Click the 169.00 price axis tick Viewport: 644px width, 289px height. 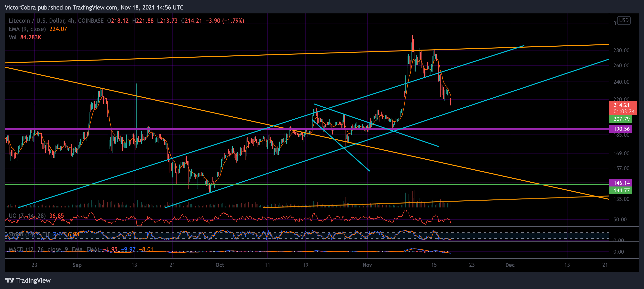coord(621,154)
